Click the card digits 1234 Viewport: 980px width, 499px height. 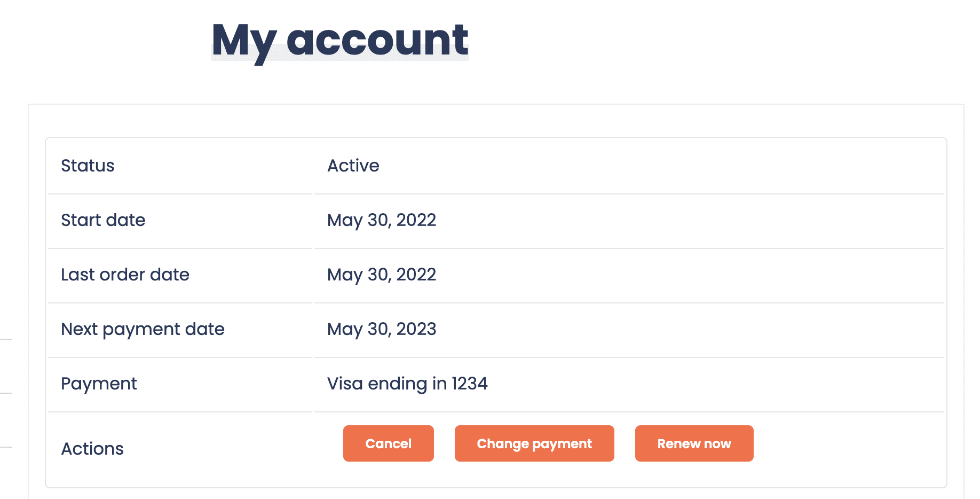(470, 384)
